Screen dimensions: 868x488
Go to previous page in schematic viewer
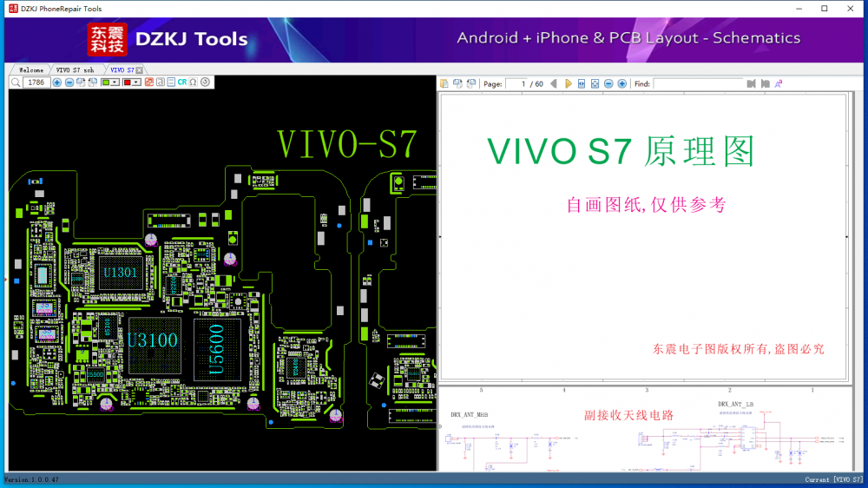pyautogui.click(x=554, y=84)
